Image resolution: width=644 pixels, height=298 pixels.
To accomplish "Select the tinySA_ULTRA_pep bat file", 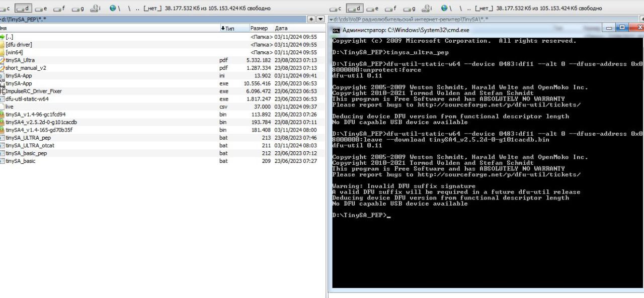I will point(28,138).
